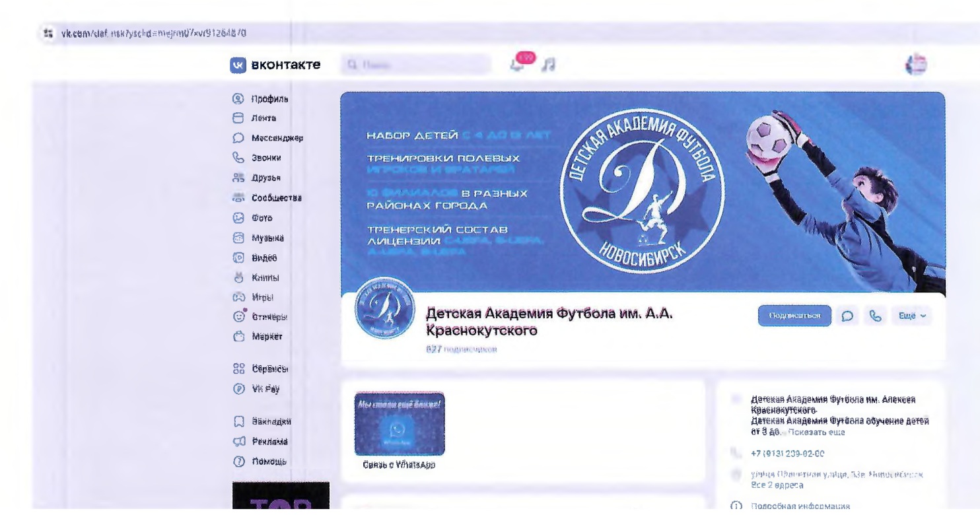Go to 'Сообщества' in left sidebar
This screenshot has height=515, width=980.
(276, 197)
